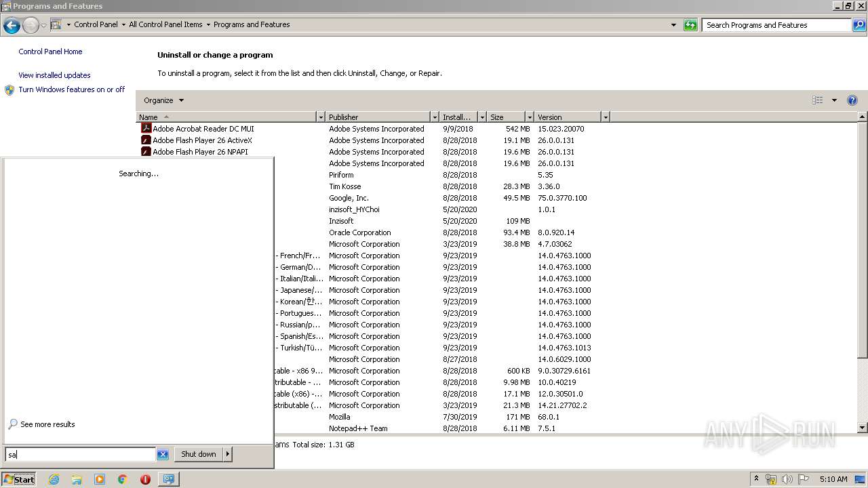
Task: Select All Control Panel Items breadcrumb
Action: click(x=165, y=24)
